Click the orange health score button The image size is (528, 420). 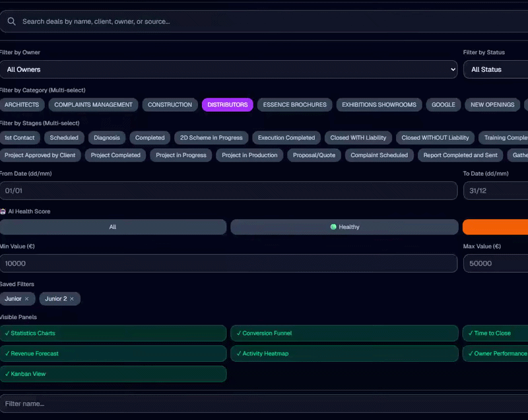click(x=495, y=227)
